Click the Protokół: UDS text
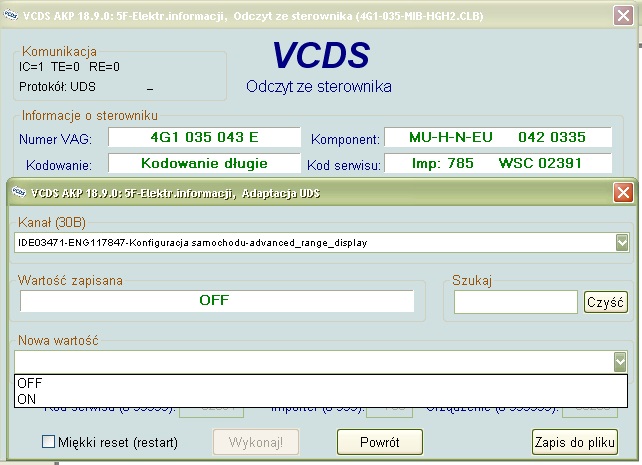642x465 pixels. [57, 87]
